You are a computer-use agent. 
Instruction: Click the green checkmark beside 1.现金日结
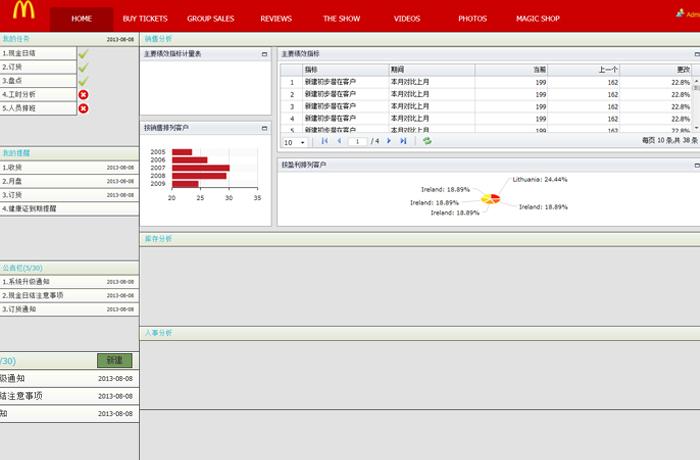click(83, 53)
